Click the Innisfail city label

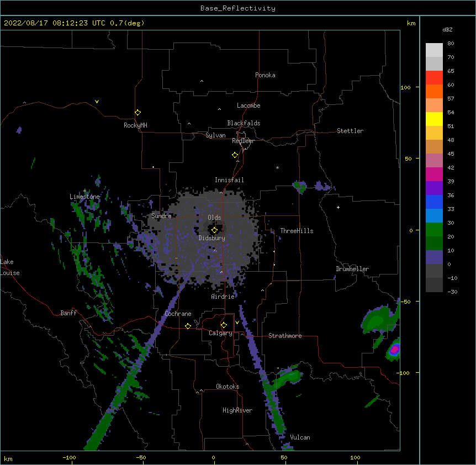(229, 180)
